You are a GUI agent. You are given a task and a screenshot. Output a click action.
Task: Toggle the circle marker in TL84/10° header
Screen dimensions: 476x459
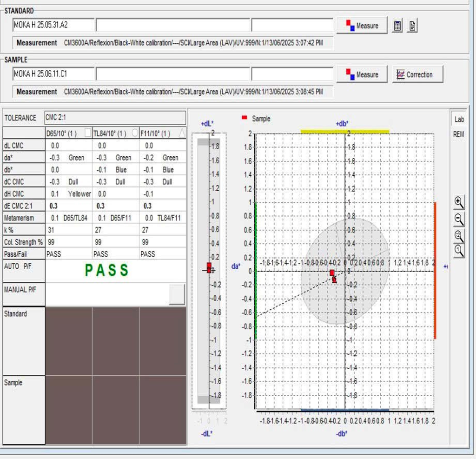coord(135,133)
